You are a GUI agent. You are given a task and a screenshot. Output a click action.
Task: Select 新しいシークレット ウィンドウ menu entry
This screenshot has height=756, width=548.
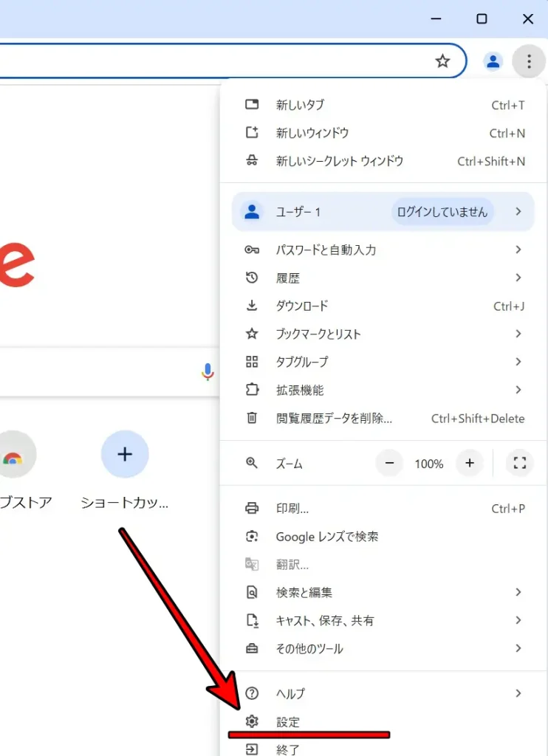click(x=383, y=160)
